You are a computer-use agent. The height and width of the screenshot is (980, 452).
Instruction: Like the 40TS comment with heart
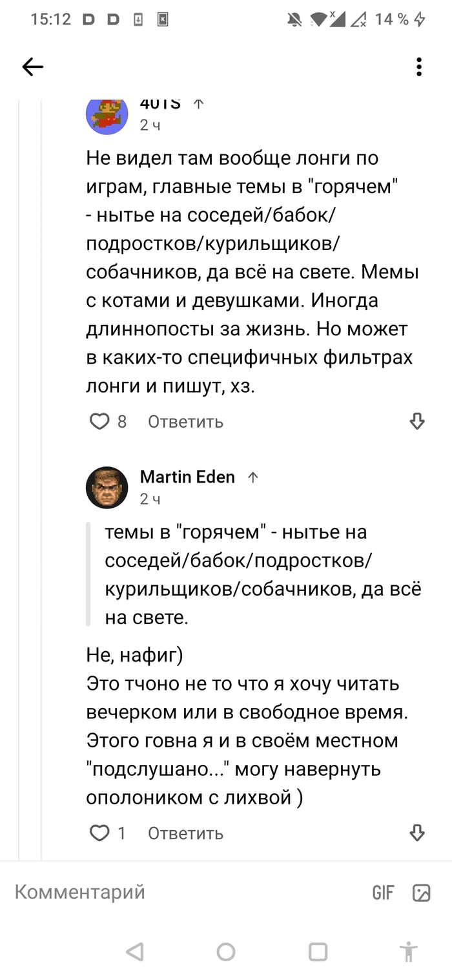99,422
